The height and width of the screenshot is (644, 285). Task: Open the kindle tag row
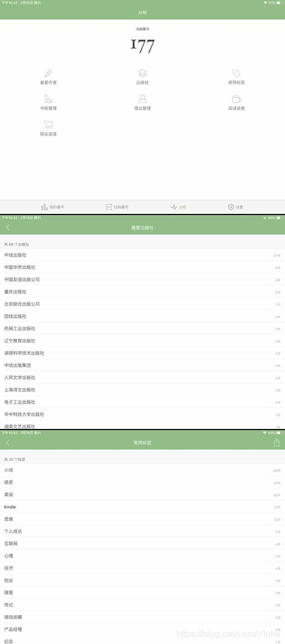pyautogui.click(x=142, y=507)
